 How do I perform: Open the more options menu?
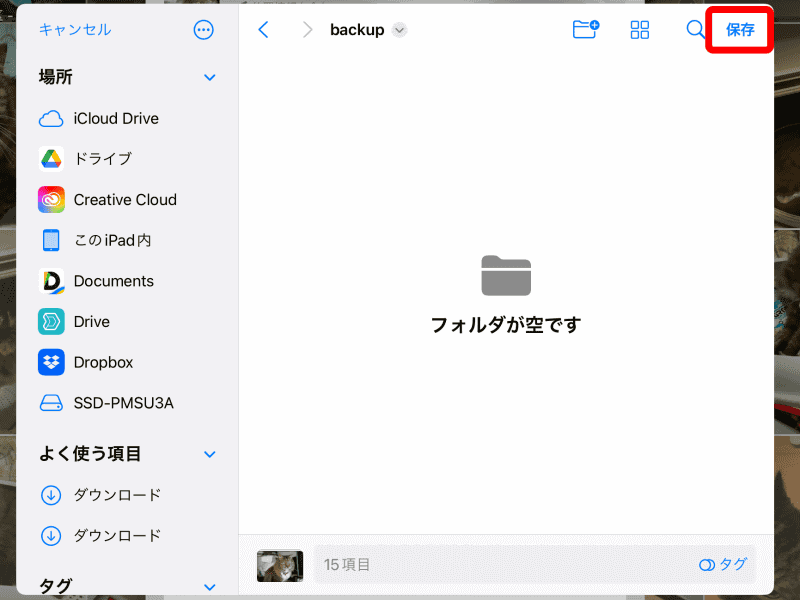tap(204, 29)
